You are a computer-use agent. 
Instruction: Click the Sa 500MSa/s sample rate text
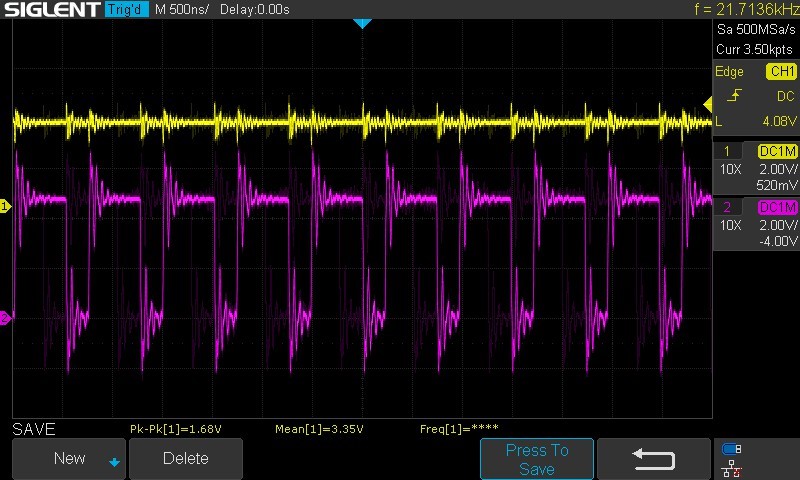coord(756,30)
